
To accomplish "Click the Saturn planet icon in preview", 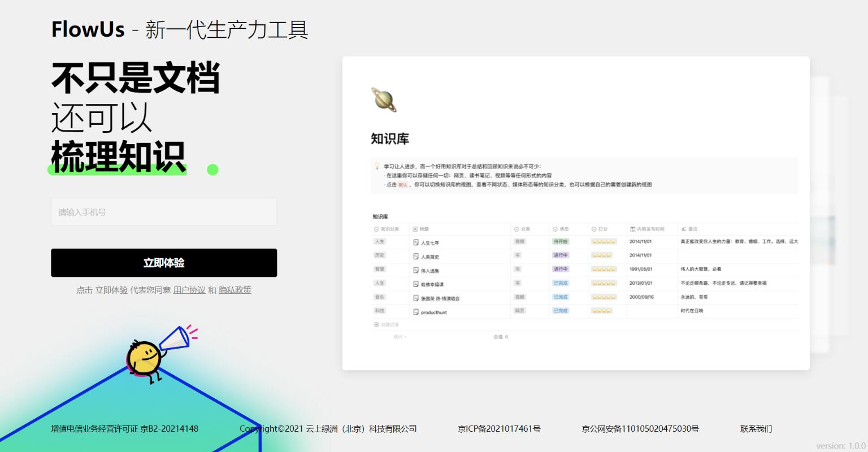I will (384, 99).
